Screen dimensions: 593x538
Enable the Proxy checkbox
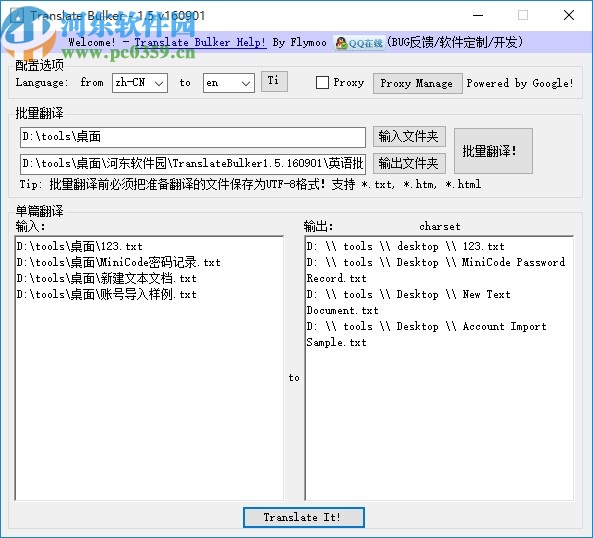[322, 83]
